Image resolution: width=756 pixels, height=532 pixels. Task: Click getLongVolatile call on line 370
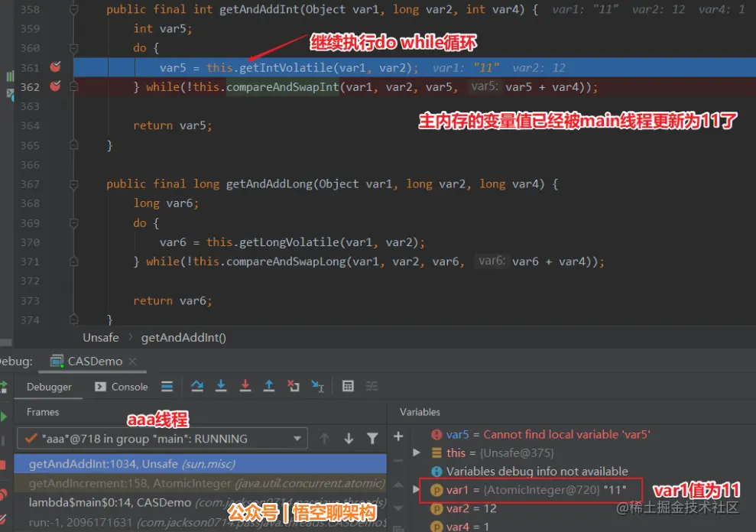(x=289, y=242)
